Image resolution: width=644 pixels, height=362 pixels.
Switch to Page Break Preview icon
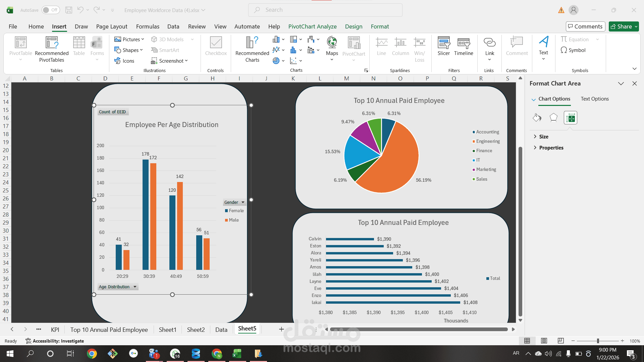tap(560, 341)
